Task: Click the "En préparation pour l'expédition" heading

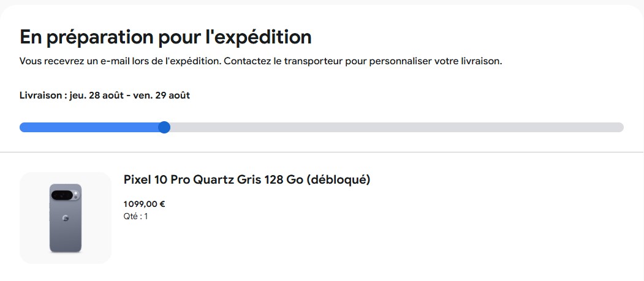Action: [x=165, y=37]
